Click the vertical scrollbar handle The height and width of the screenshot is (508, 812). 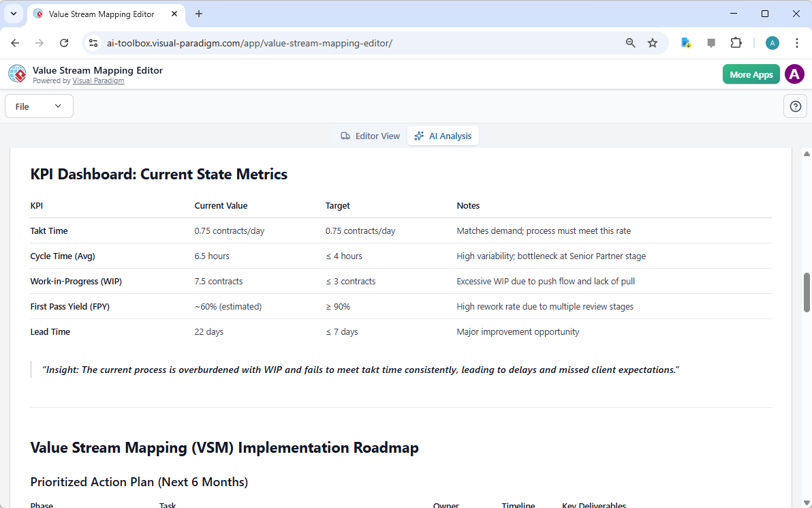(807, 293)
